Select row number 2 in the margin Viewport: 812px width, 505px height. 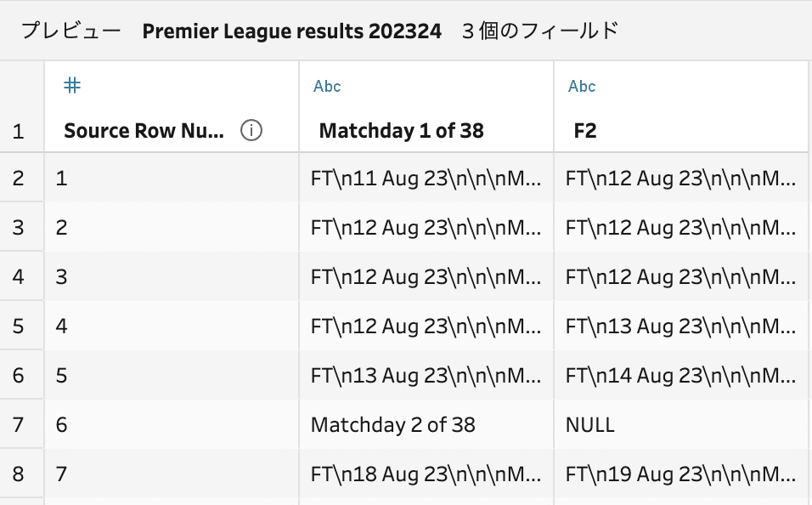[18, 179]
